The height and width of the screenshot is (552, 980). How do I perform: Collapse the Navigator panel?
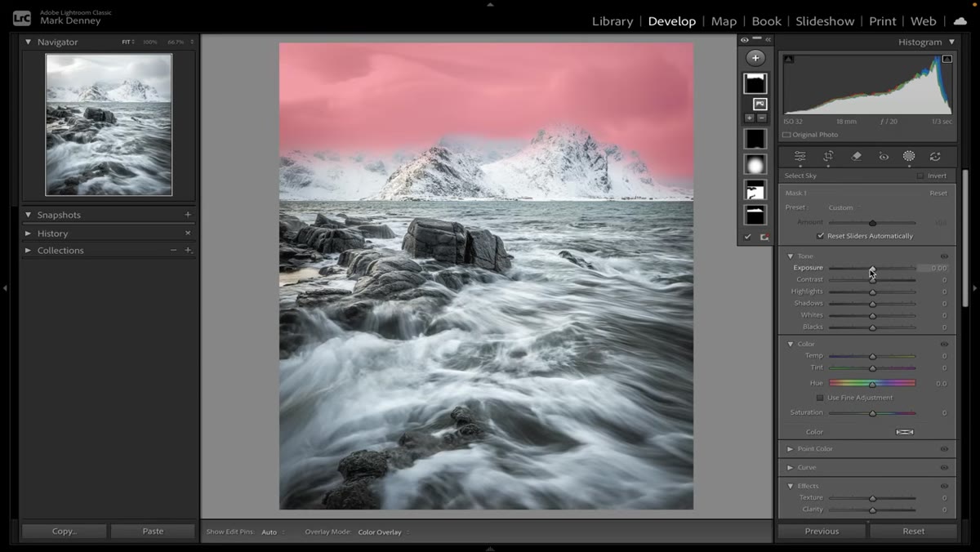click(x=28, y=42)
